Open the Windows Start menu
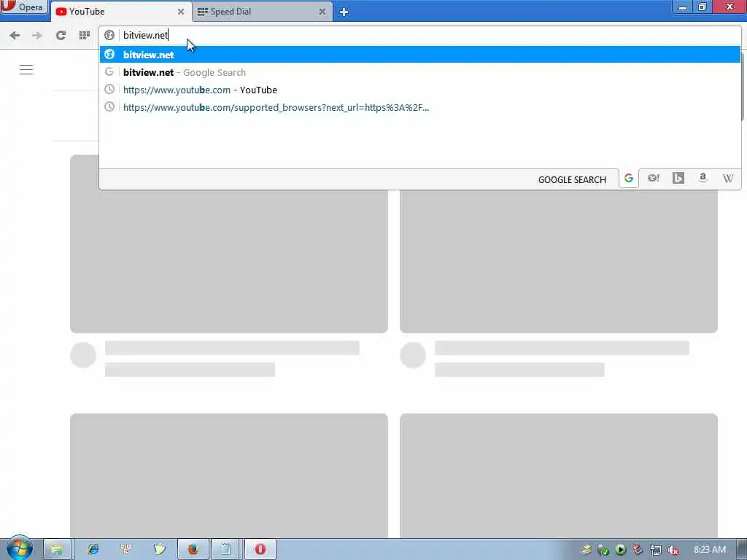The width and height of the screenshot is (747, 560). click(19, 548)
